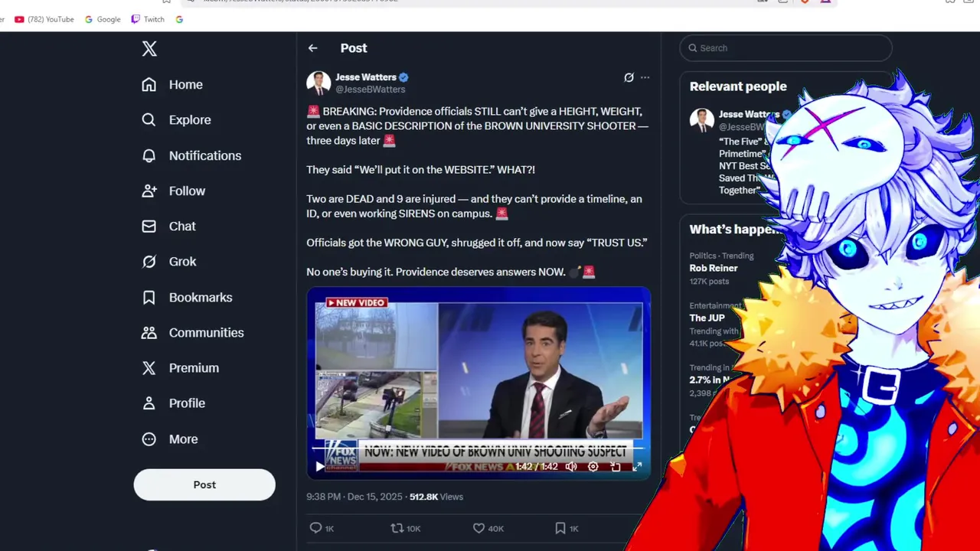Screen dimensions: 980x551
Task: Click the Search field
Action: pyautogui.click(x=786, y=47)
